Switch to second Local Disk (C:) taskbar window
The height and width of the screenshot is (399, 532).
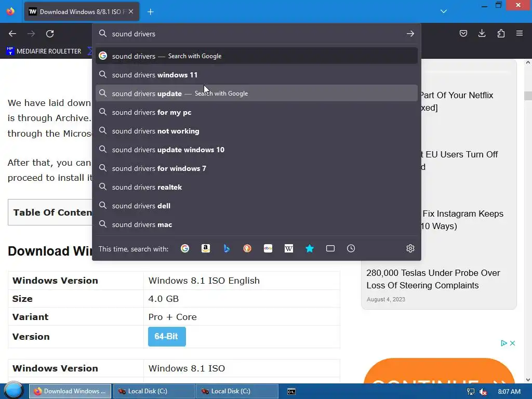tap(237, 391)
